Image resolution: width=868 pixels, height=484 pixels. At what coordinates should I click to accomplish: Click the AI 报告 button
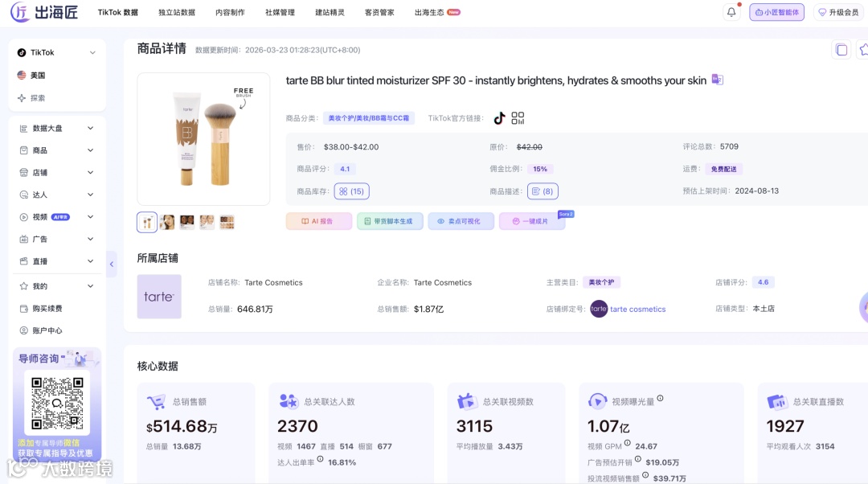pyautogui.click(x=318, y=221)
